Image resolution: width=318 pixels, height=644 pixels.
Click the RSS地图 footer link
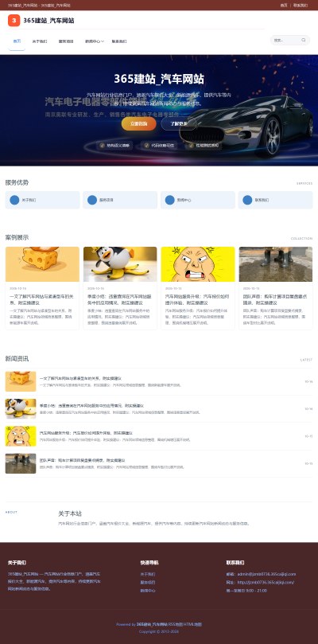click(175, 624)
